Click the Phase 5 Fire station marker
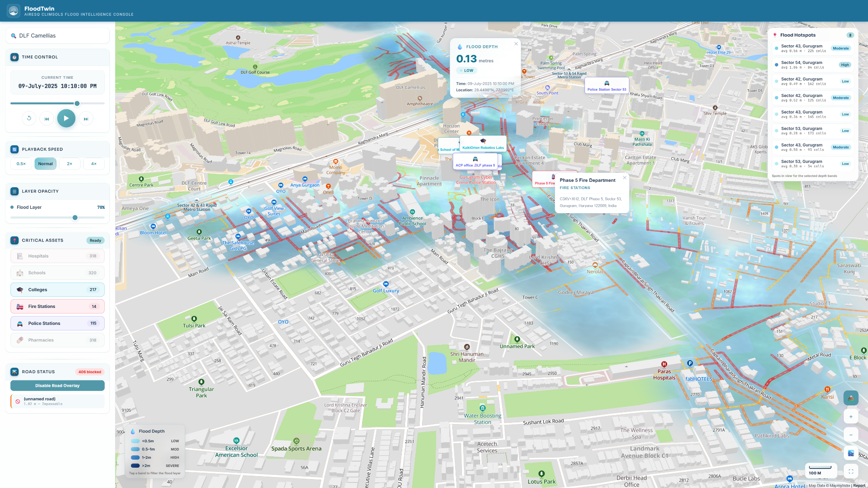The height and width of the screenshot is (488, 868). click(x=545, y=179)
